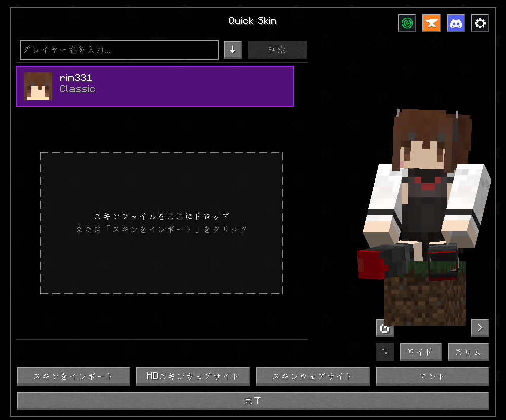
Task: Click the 検索 search button
Action: (277, 50)
